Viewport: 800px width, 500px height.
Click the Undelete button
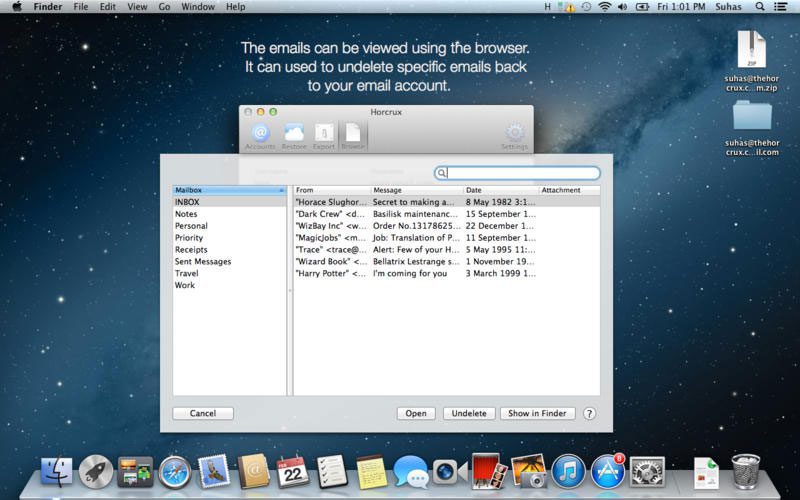[x=469, y=413]
